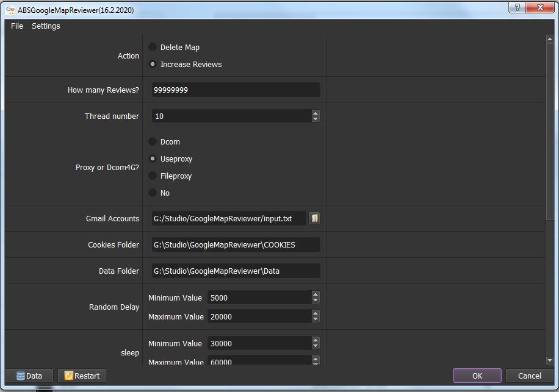Click the Gmail Accounts label
Image resolution: width=559 pixels, height=392 pixels.
tap(113, 219)
